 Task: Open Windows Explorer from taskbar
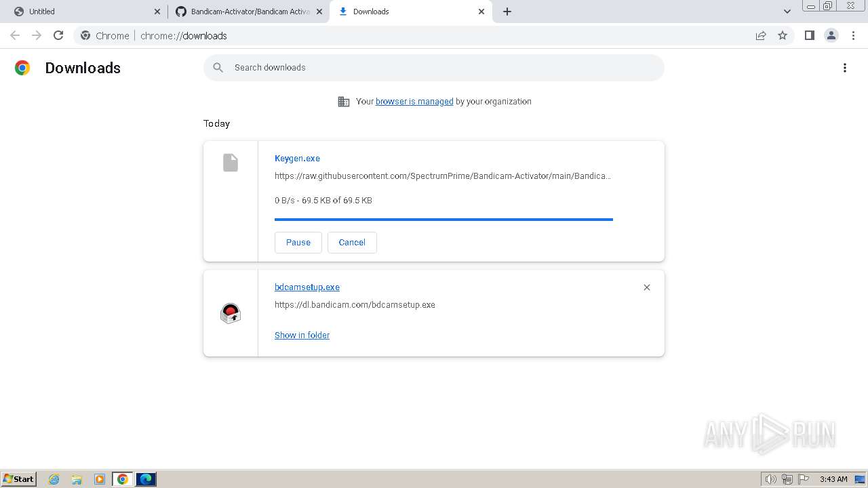click(x=77, y=479)
